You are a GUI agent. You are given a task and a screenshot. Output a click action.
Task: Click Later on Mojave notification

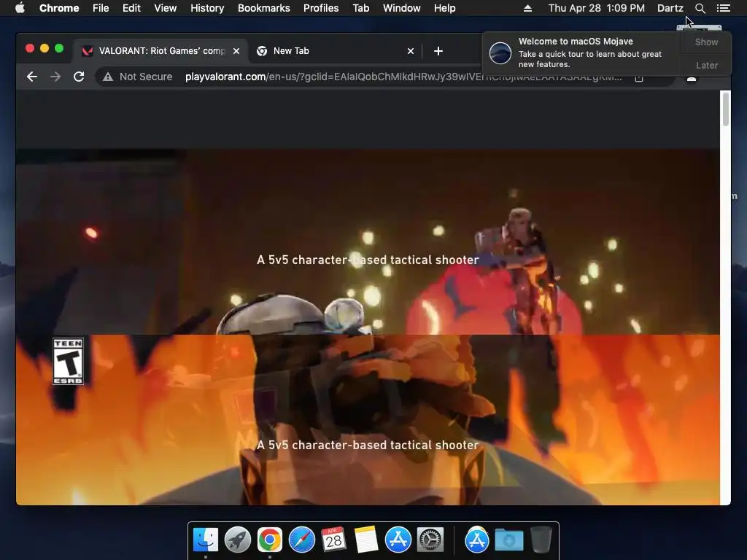(706, 65)
